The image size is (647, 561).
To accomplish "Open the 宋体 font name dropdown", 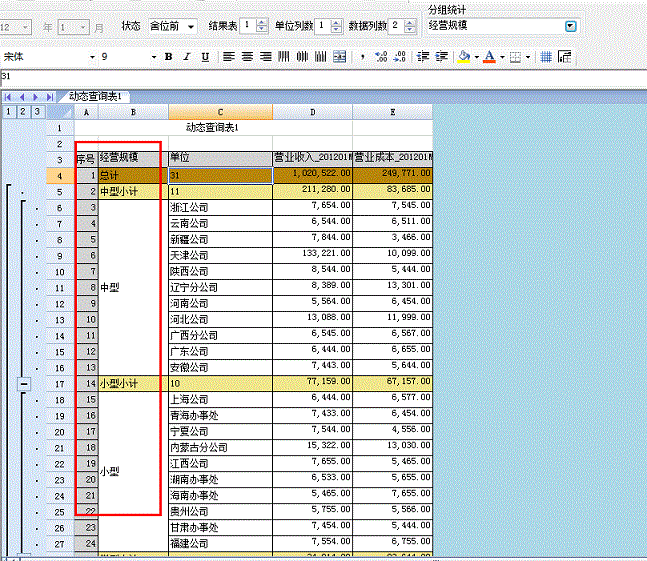I will pyautogui.click(x=92, y=57).
